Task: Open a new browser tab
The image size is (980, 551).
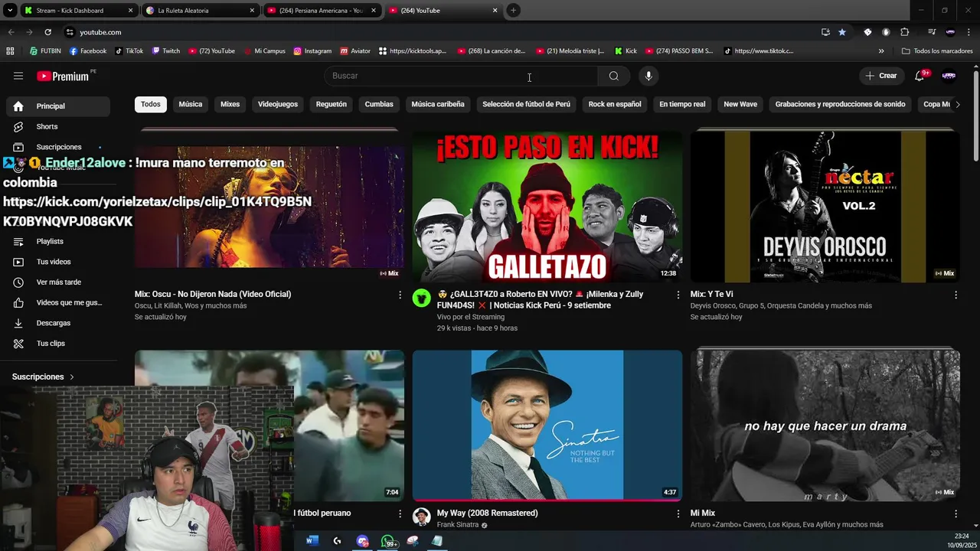Action: pos(513,11)
